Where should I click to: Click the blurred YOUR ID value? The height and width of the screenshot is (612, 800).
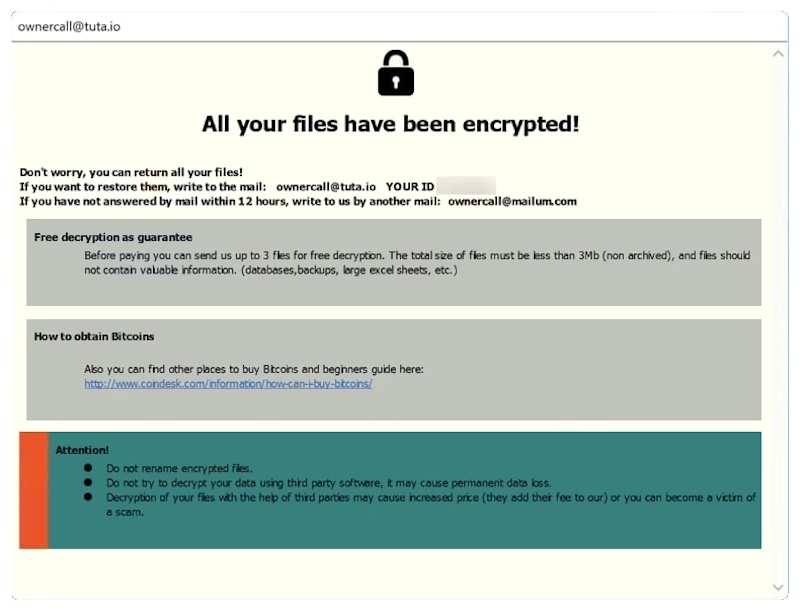[x=466, y=186]
